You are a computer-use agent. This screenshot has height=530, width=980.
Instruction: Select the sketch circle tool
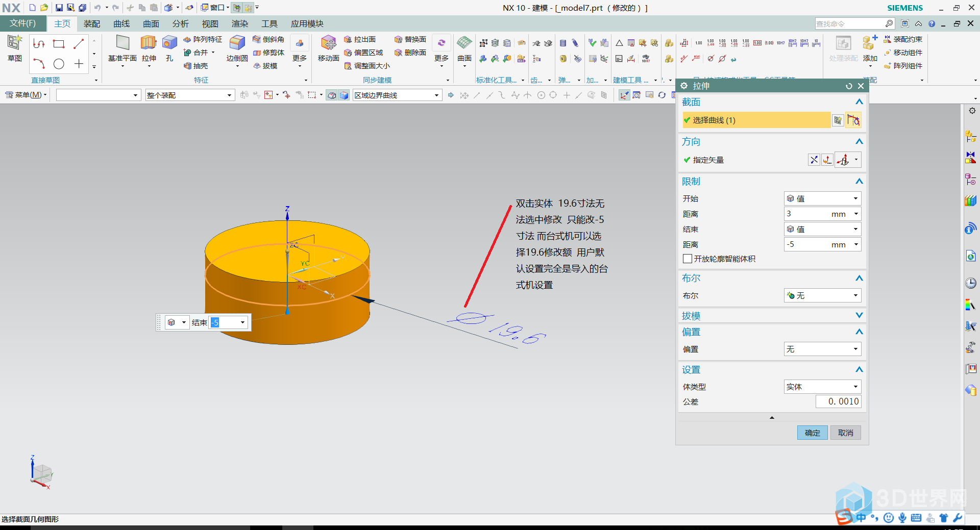pos(59,64)
